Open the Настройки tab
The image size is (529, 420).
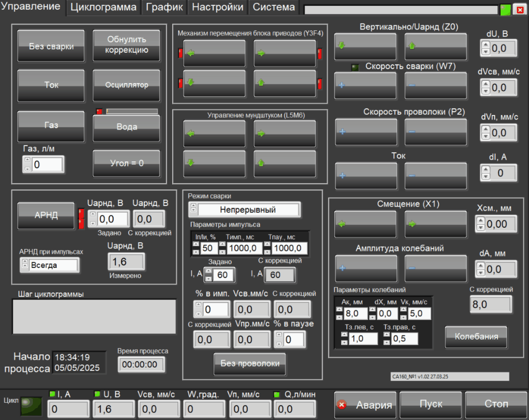(x=217, y=7)
